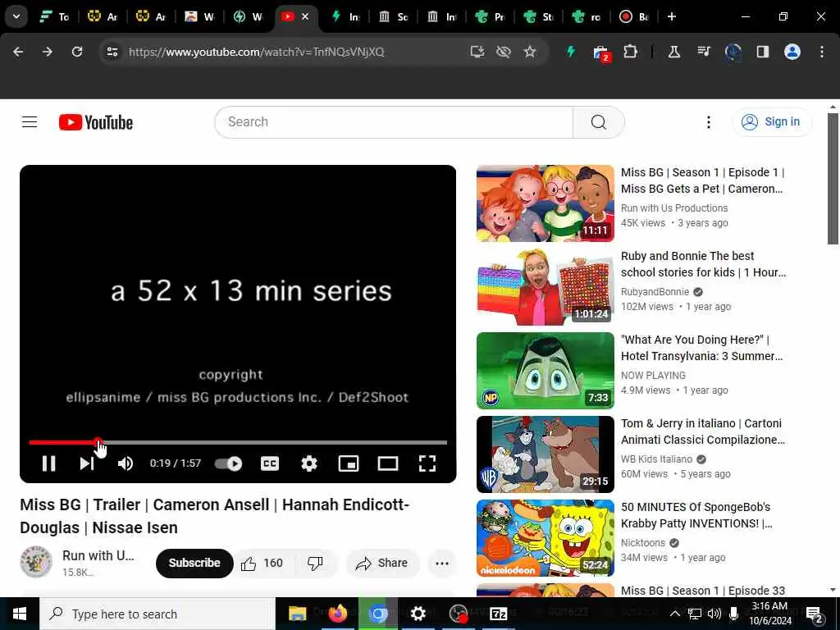
Task: Click the video progress bar
Action: click(238, 442)
